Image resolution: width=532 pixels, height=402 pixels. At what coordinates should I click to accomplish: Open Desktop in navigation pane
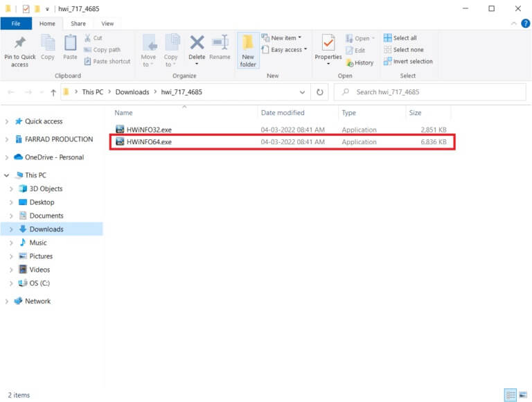click(42, 202)
